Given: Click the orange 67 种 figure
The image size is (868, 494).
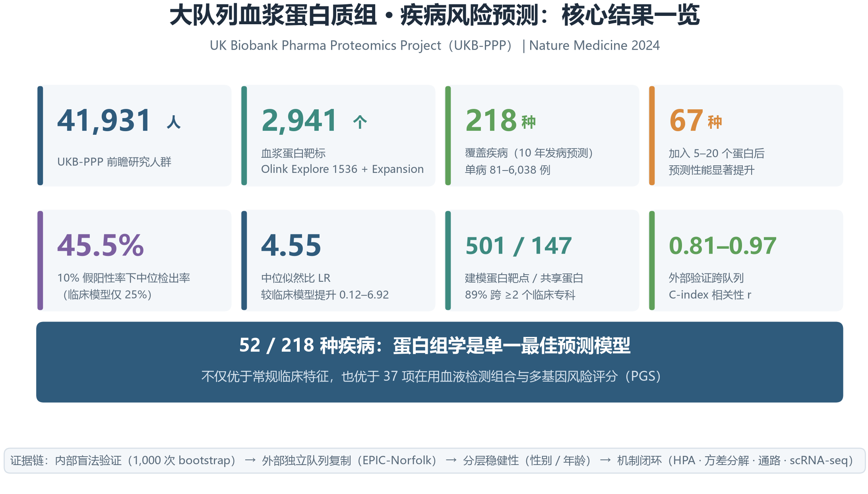Looking at the screenshot, I should click(696, 120).
